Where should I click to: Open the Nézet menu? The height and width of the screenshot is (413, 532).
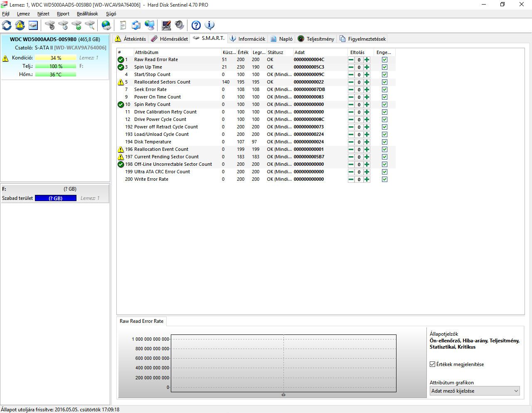point(43,14)
